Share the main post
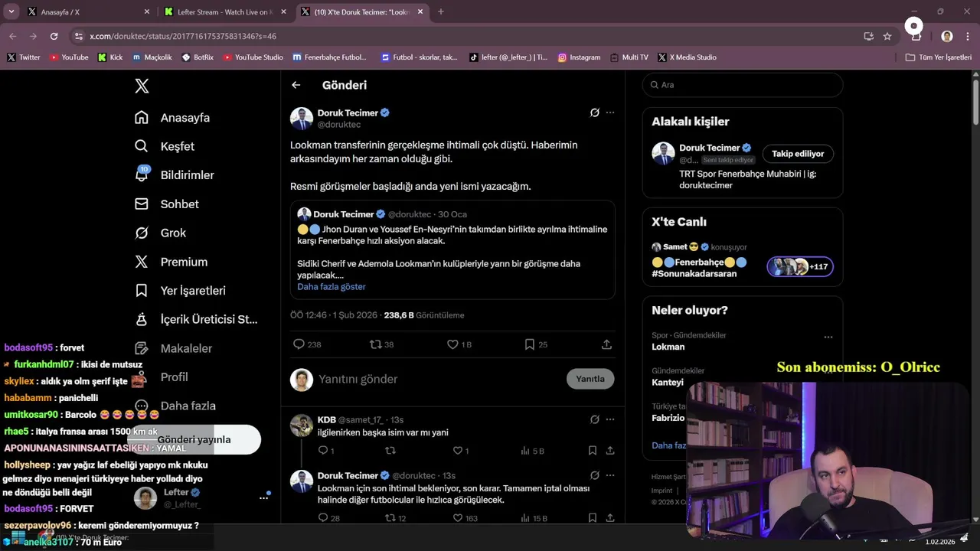The height and width of the screenshot is (551, 980). pyautogui.click(x=606, y=344)
